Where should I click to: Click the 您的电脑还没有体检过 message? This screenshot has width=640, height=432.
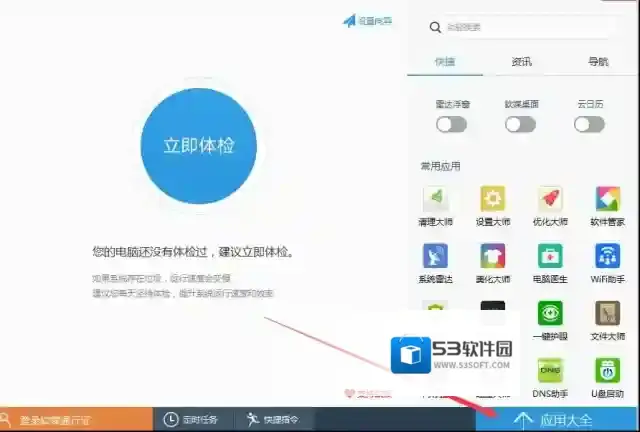click(193, 252)
